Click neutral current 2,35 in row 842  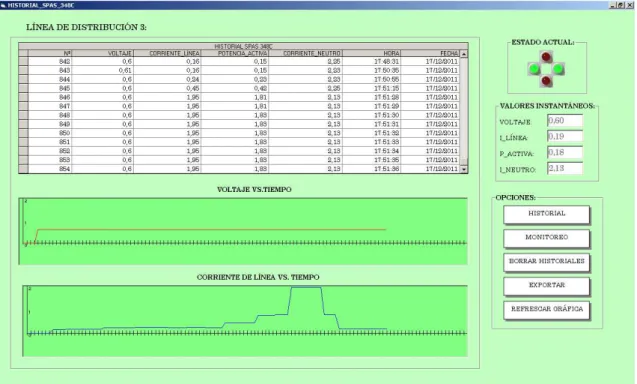(x=306, y=61)
